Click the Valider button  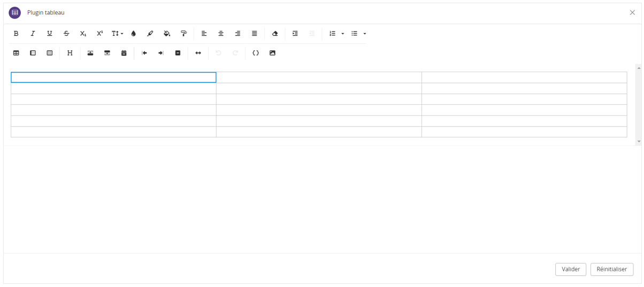pyautogui.click(x=571, y=269)
